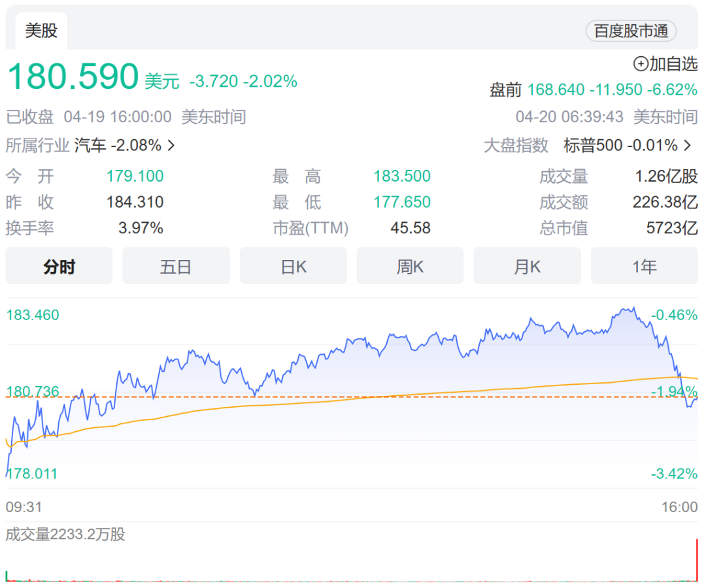Show the 日K candlestick chart
This screenshot has width=706, height=588.
[294, 266]
